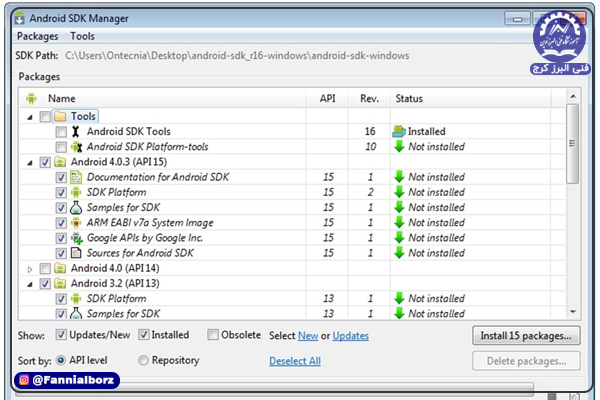Select the Android SDK Platform-tools row text
This screenshot has height=400, width=600.
click(x=148, y=147)
